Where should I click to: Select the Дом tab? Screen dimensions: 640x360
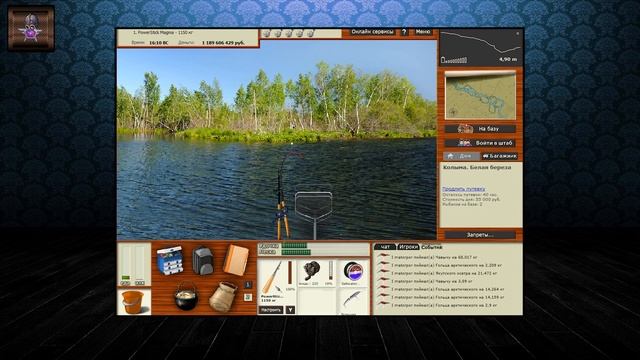tap(461, 156)
